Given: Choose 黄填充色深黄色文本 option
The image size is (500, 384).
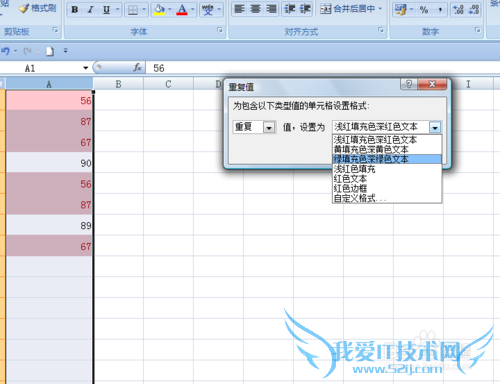Looking at the screenshot, I should point(387,149).
